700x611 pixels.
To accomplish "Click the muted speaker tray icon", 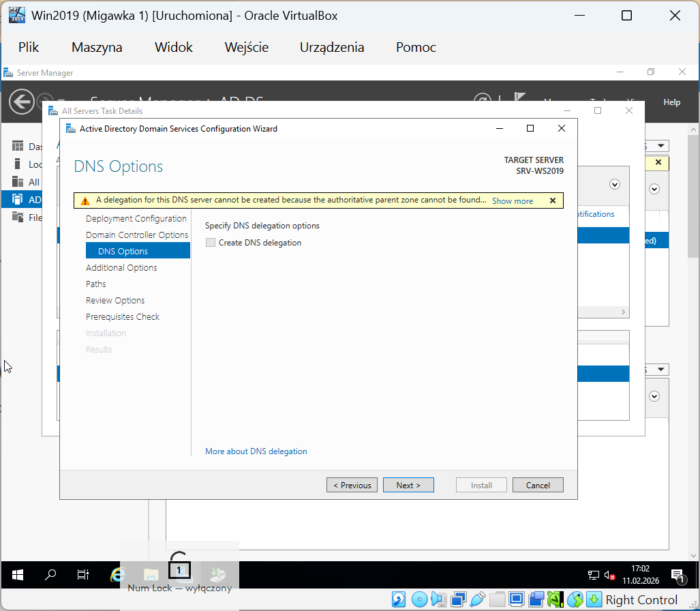I will pos(609,575).
